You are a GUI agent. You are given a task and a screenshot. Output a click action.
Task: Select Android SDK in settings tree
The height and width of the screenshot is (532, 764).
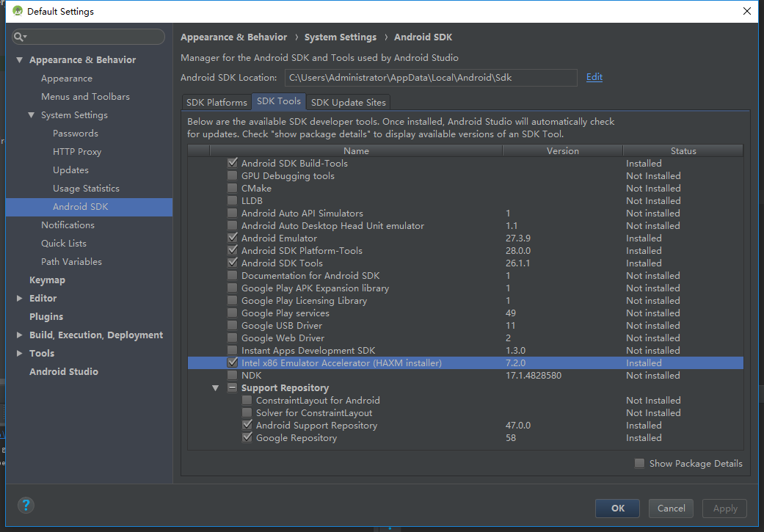click(89, 207)
